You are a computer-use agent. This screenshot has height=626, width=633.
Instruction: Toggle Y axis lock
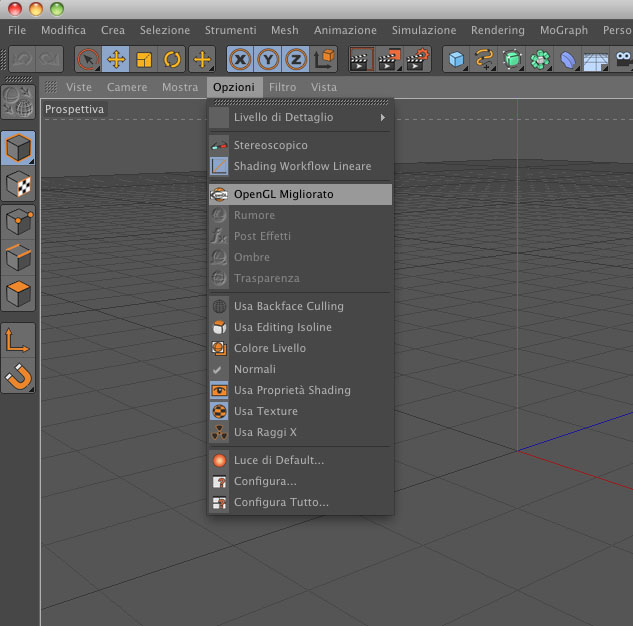click(x=268, y=59)
